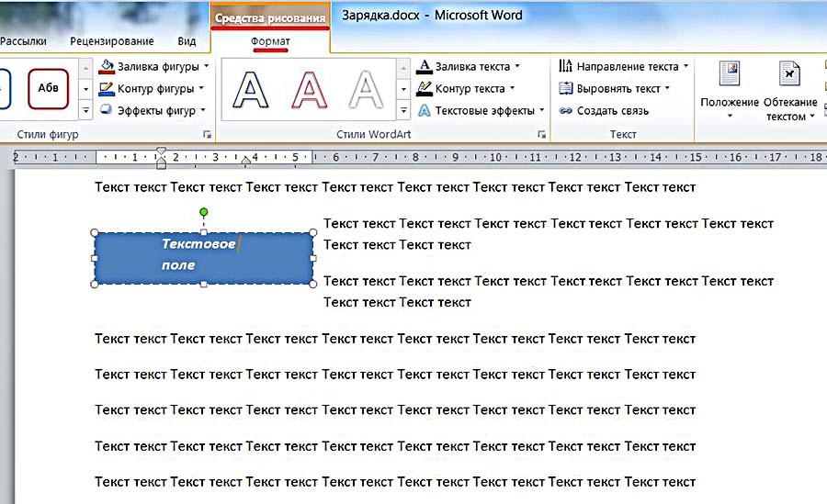Open the 'Текстовые эффекты' dropdown arrow

pos(541,111)
